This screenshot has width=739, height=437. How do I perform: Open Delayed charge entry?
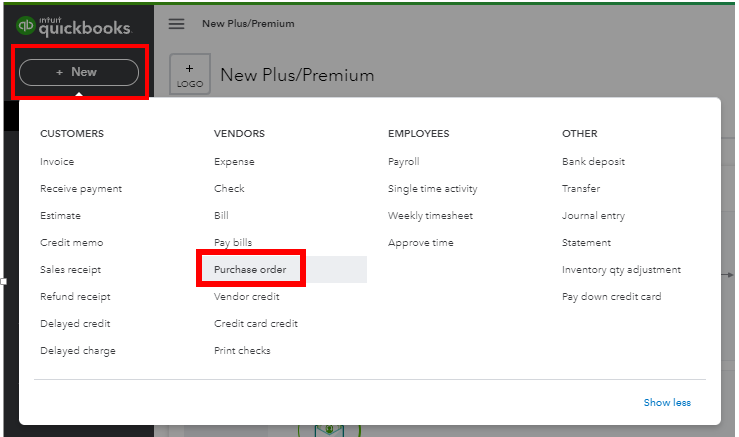78,351
